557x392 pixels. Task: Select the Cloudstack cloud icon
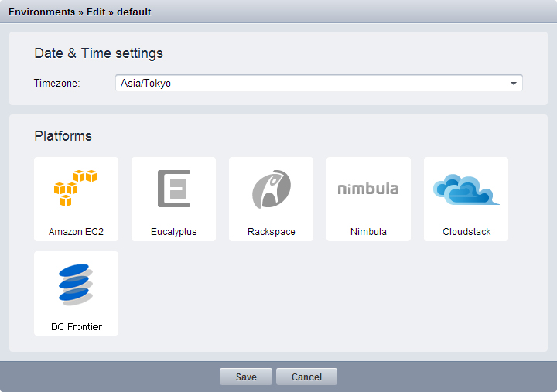point(466,189)
